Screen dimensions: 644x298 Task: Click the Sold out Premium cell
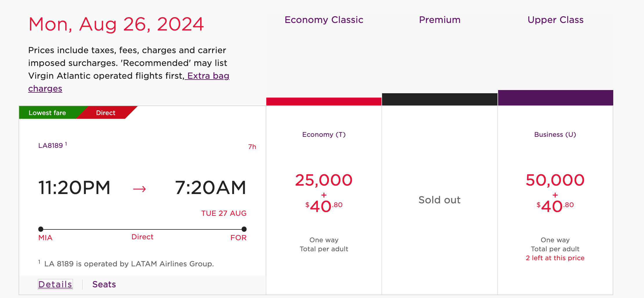coord(439,200)
